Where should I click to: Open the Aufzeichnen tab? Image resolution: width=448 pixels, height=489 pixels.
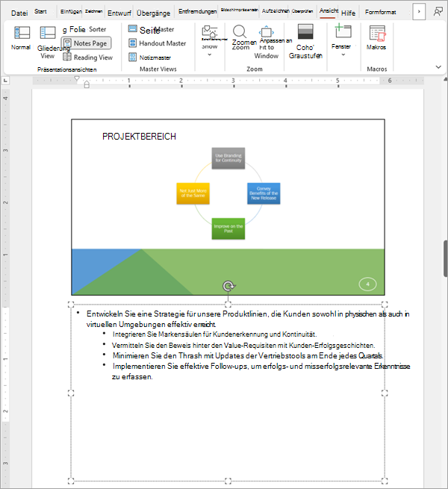(276, 11)
